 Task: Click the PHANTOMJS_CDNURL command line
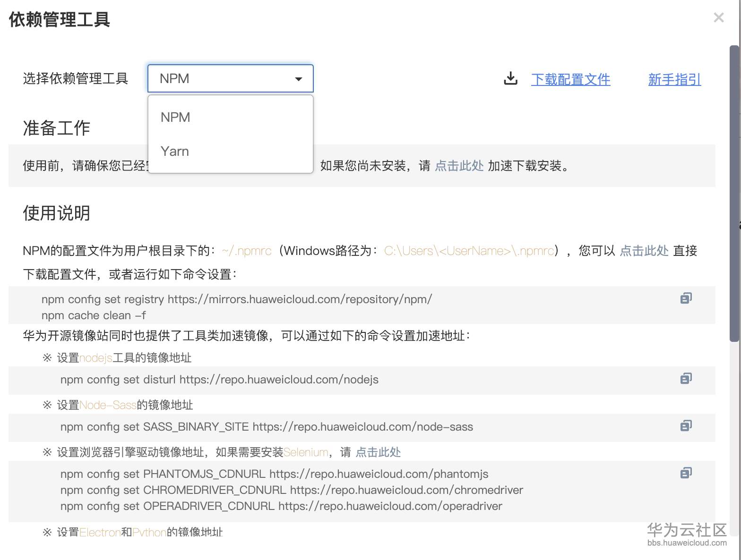pos(275,474)
